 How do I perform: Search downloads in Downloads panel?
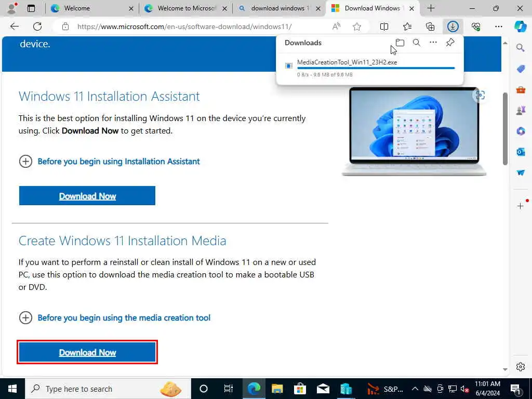(417, 43)
